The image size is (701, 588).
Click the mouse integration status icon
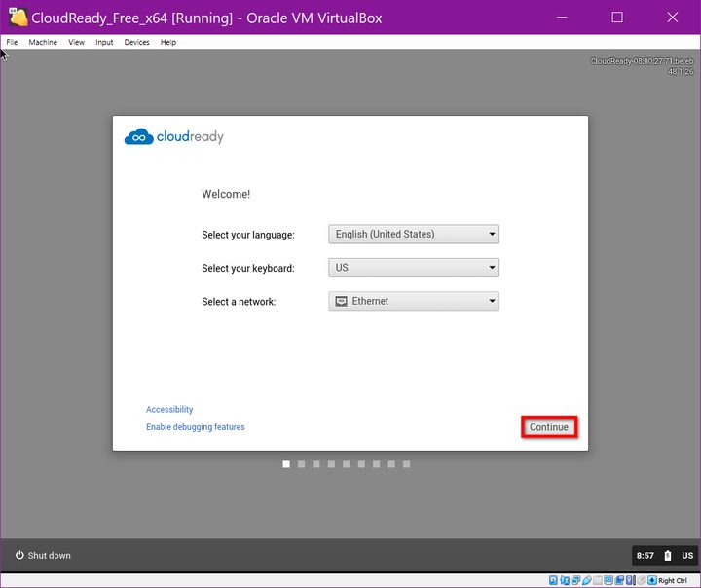pos(642,580)
